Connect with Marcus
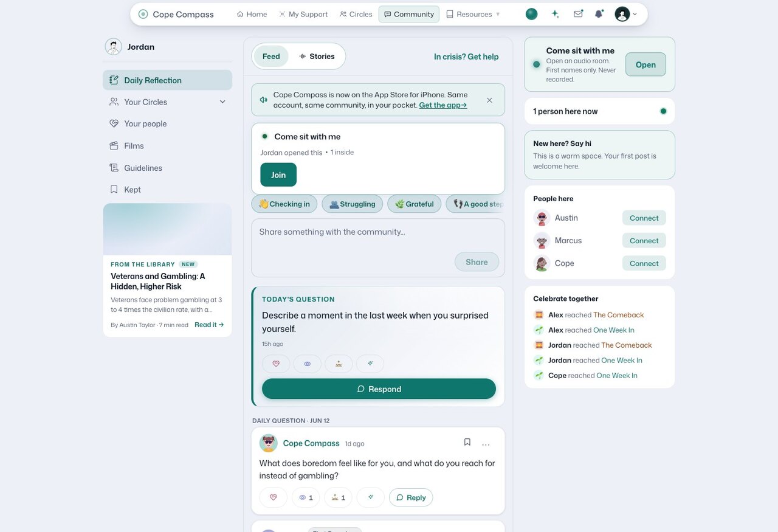This screenshot has height=532, width=778. coord(644,241)
